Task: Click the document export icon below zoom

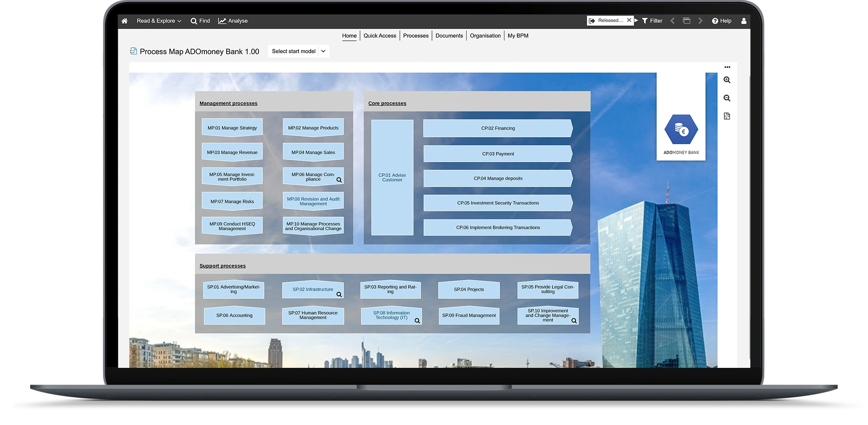Action: pyautogui.click(x=727, y=116)
